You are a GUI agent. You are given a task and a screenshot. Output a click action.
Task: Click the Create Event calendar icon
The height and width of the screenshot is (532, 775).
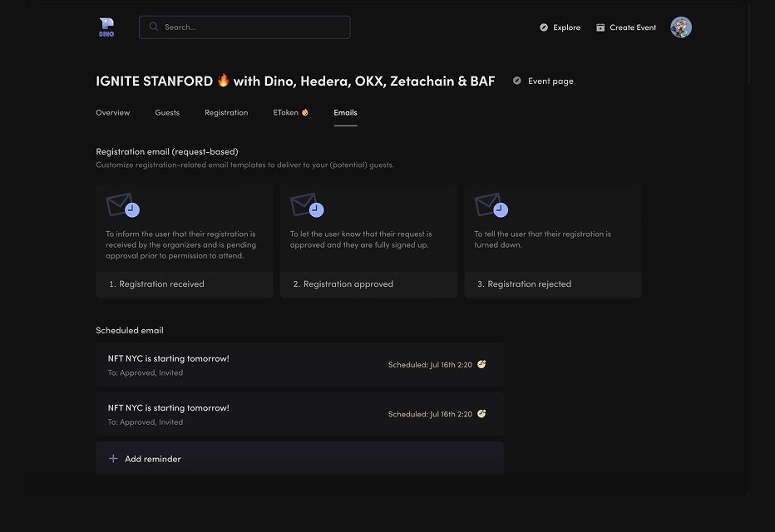(600, 27)
